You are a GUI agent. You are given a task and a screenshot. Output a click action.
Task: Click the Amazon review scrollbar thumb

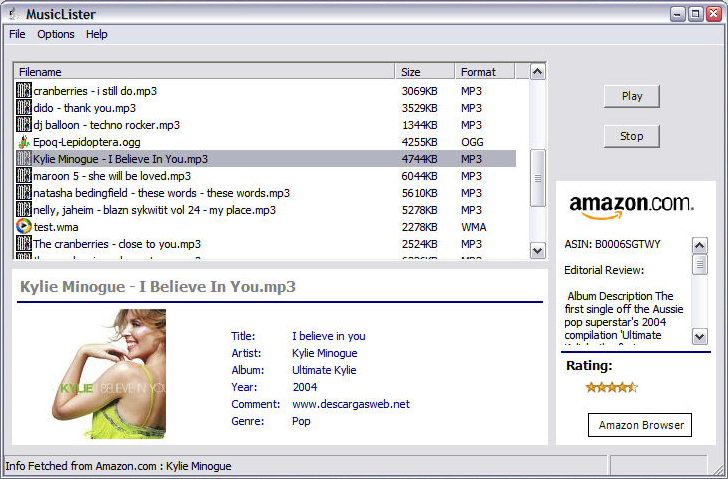(700, 265)
